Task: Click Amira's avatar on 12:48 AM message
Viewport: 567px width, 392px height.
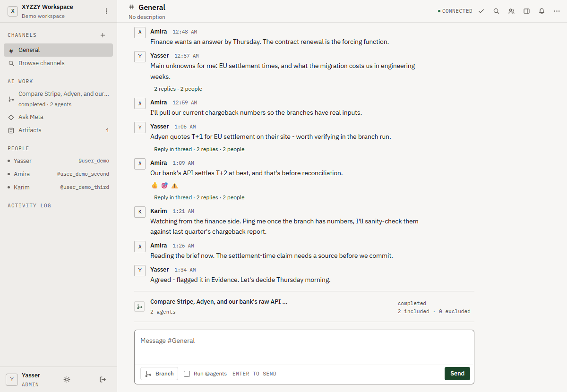Action: coord(139,32)
